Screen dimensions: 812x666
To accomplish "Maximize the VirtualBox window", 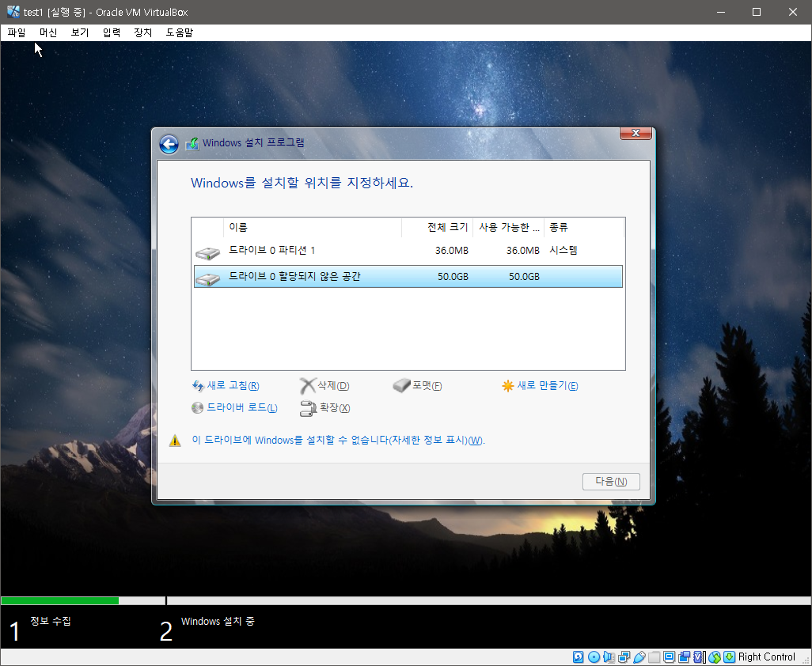I will tap(756, 12).
